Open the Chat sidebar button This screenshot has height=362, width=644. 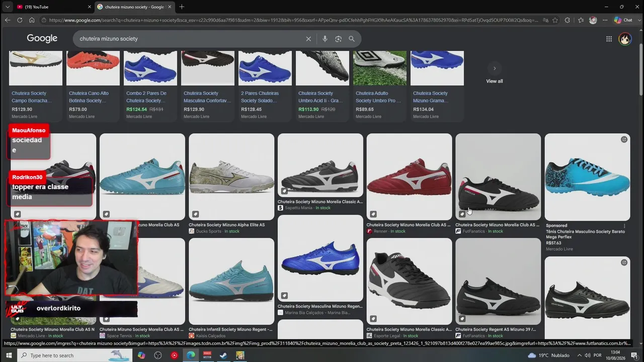[x=623, y=20]
